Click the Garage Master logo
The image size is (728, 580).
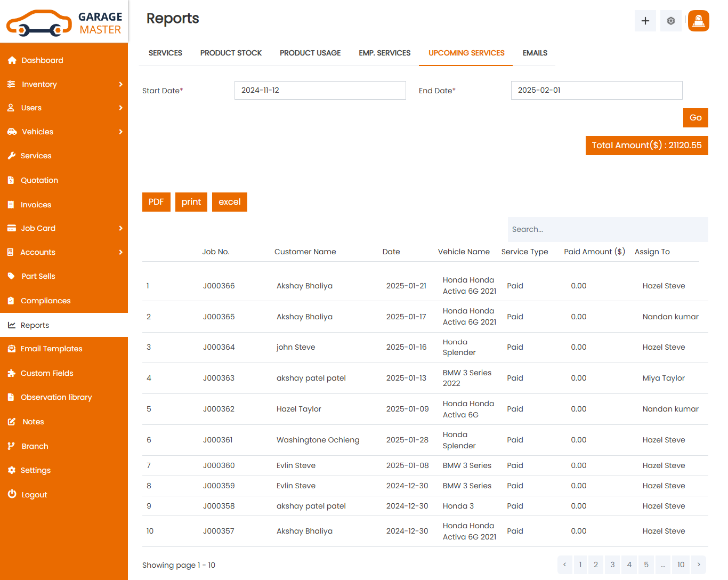64,22
